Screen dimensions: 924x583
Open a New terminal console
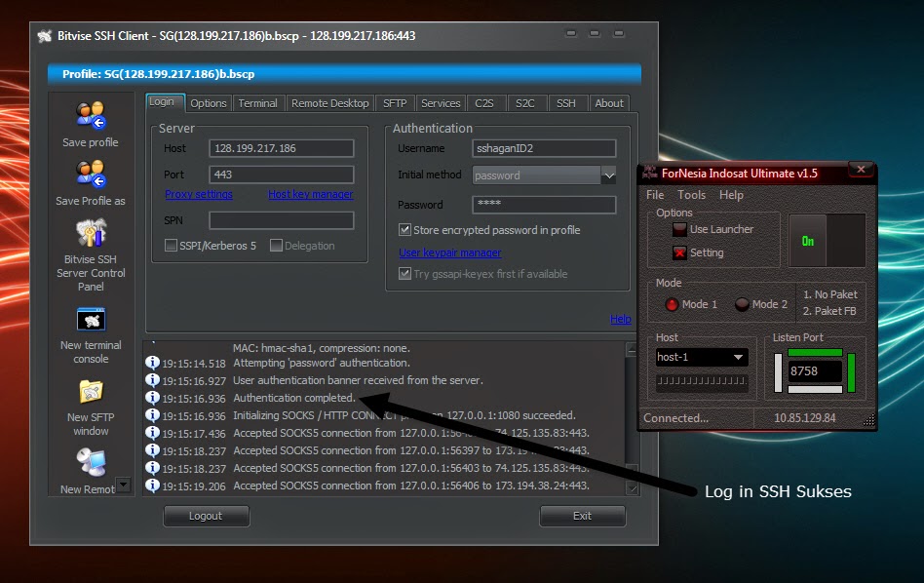91,320
